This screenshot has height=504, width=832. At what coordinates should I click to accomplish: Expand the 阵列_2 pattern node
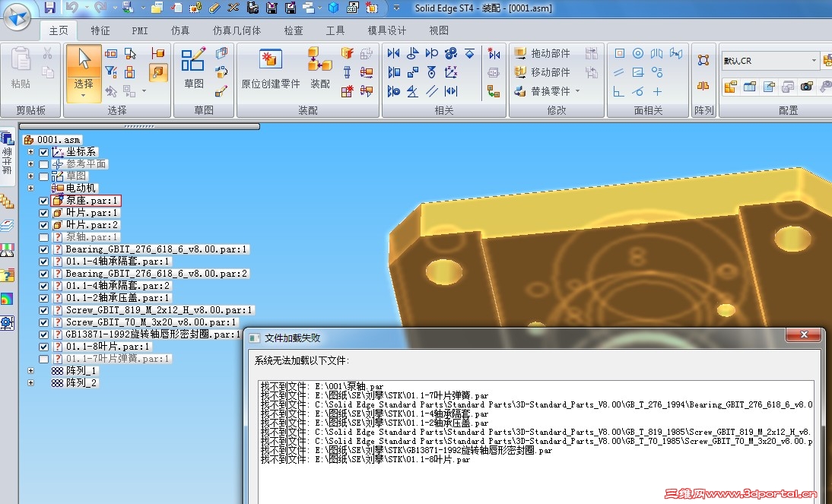point(30,382)
